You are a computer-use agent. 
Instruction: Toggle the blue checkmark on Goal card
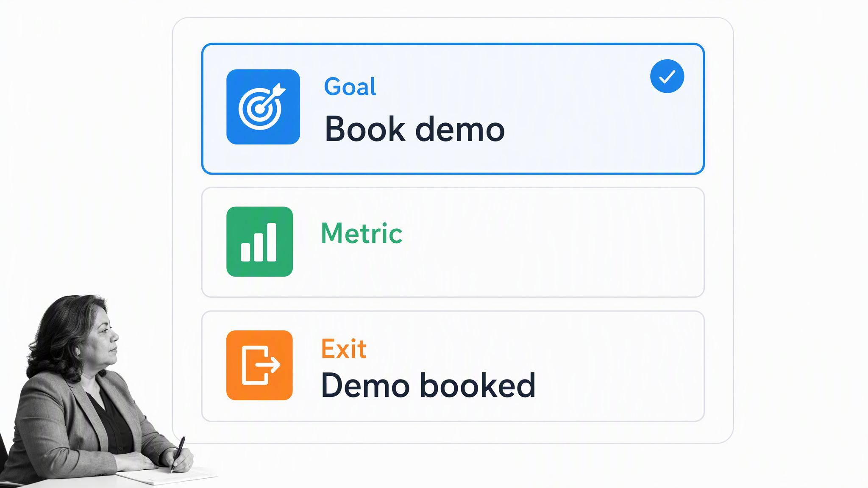pos(667,76)
